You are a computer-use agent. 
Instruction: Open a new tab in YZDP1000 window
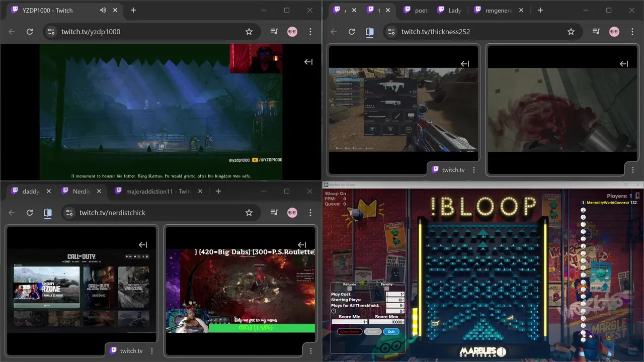133,10
